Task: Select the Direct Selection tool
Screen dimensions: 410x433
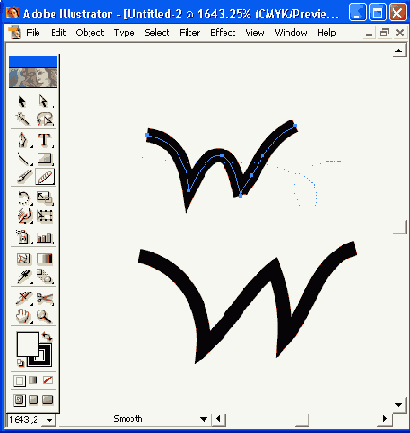Action: coord(44,101)
